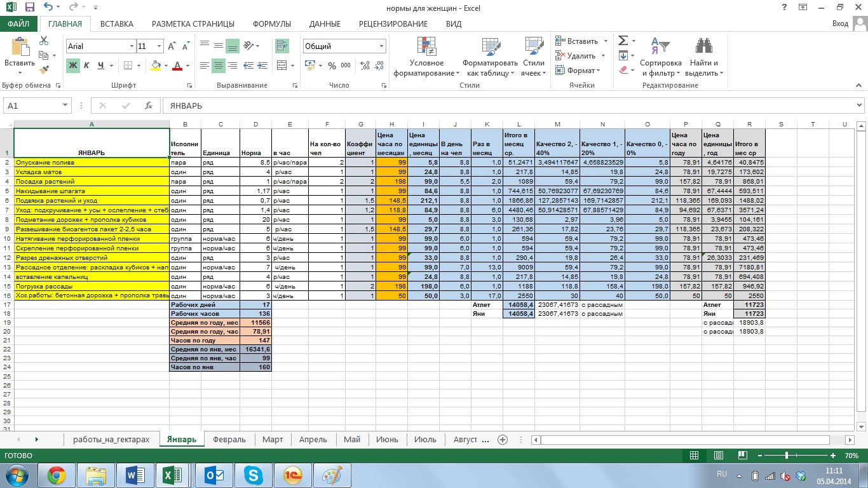868x488 pixels.
Task: Open the работы_на_гектарах sheet tab
Action: pyautogui.click(x=111, y=440)
